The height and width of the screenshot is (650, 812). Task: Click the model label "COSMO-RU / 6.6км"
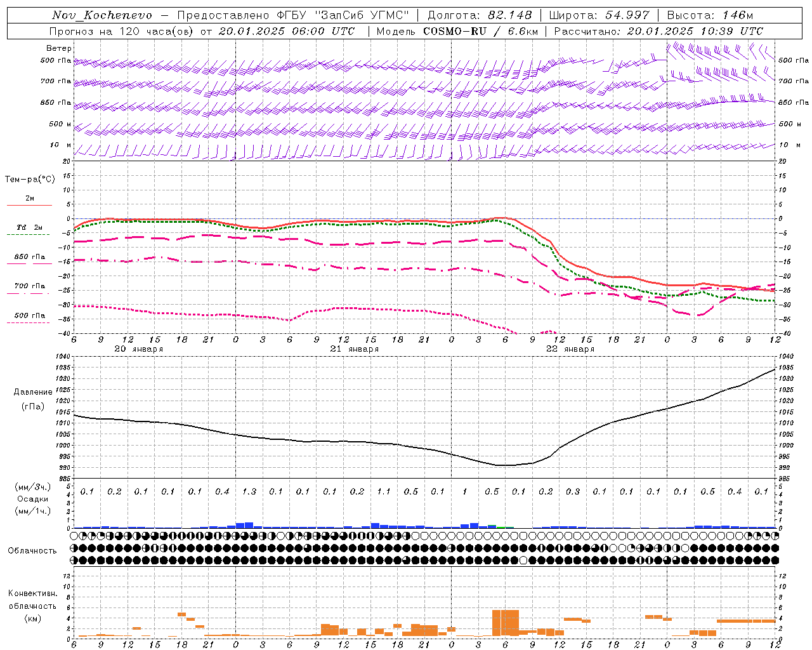pyautogui.click(x=480, y=31)
